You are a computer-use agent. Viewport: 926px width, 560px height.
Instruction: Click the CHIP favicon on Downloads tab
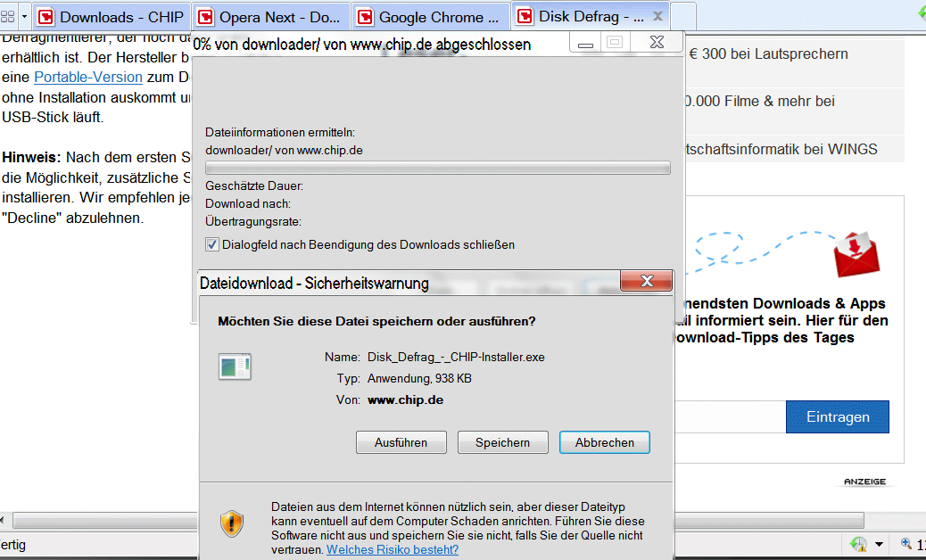click(x=46, y=17)
